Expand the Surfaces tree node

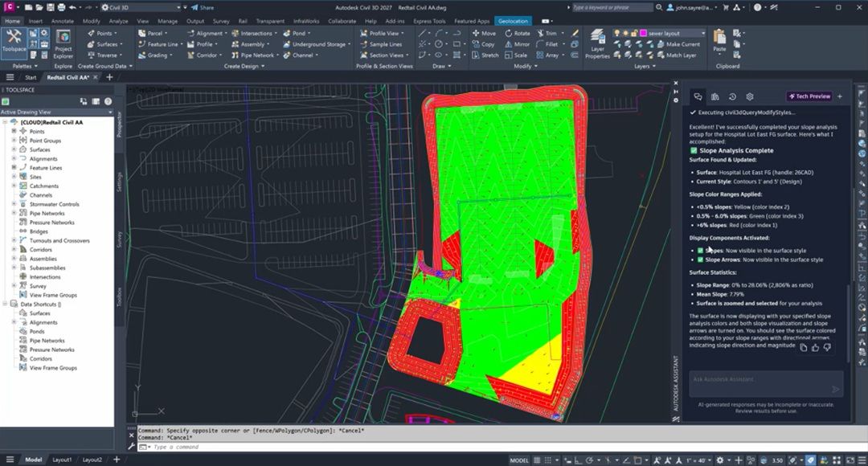click(14, 149)
